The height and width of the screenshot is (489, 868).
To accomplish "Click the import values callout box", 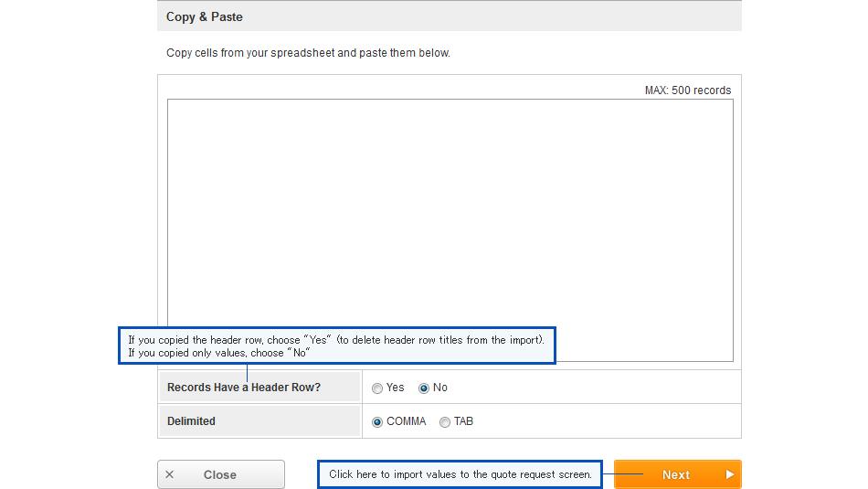I will click(460, 474).
